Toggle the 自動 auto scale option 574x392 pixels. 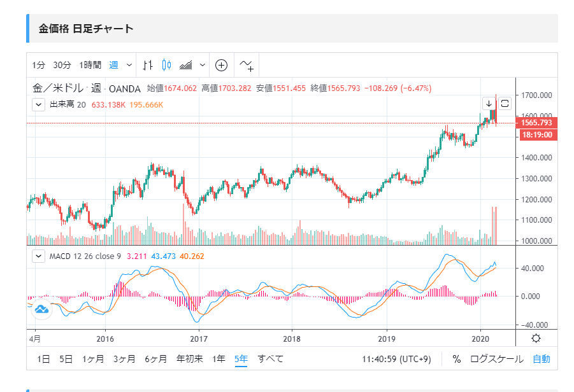[x=541, y=359]
